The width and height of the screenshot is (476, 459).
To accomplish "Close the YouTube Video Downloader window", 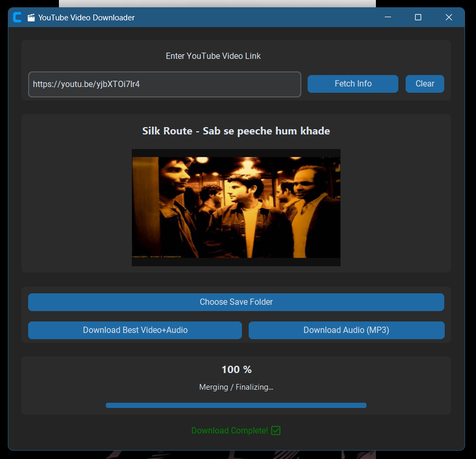I will tap(449, 17).
